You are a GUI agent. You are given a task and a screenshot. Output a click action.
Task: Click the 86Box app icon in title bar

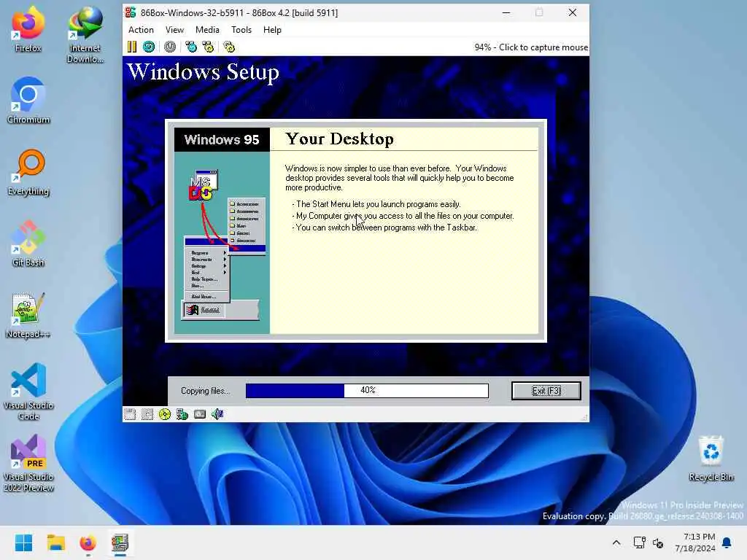tap(131, 13)
